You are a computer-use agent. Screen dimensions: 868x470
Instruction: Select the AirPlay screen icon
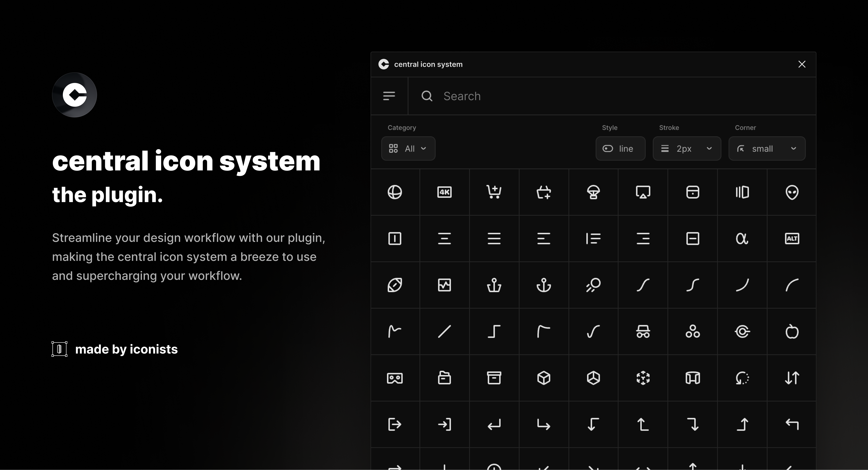643,192
